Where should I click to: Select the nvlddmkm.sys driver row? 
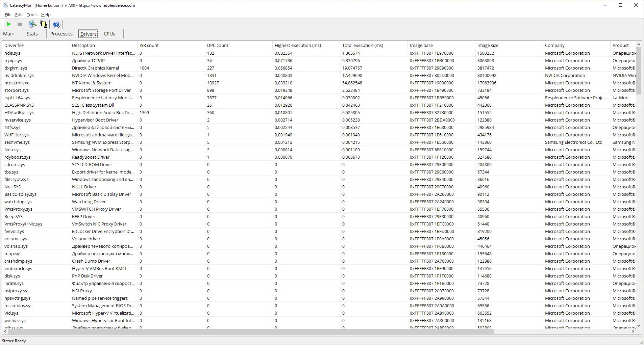[319, 75]
